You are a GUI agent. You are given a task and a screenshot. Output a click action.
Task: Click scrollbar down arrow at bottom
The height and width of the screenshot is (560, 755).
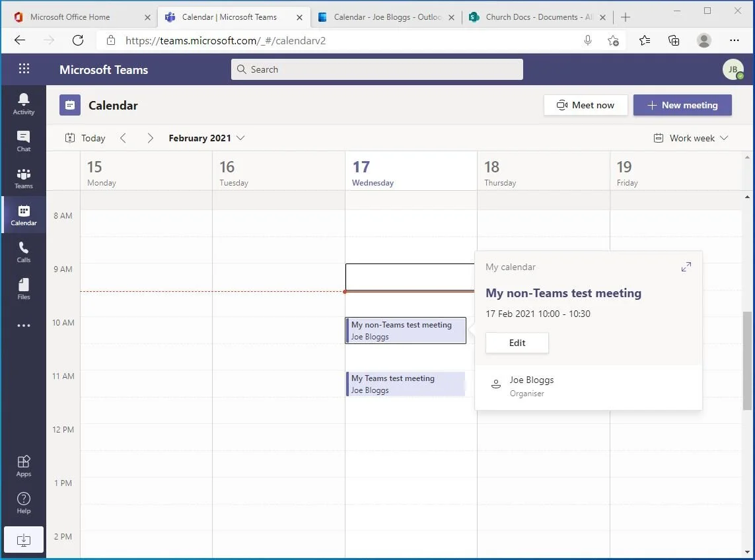click(747, 552)
